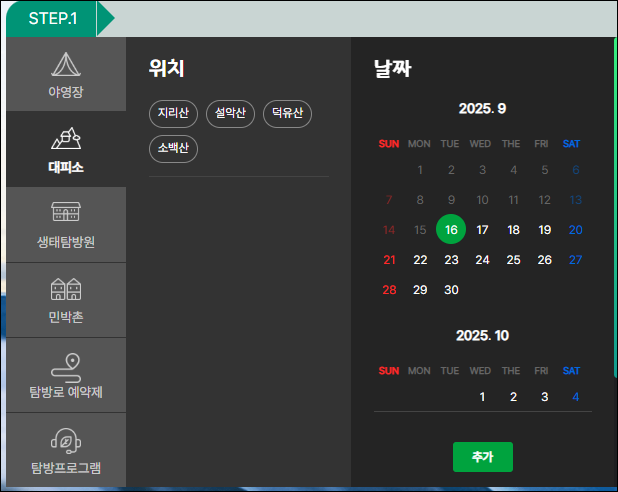Viewport: 618px width, 492px height.
Task: Pick September 22 on the calendar
Action: [420, 260]
